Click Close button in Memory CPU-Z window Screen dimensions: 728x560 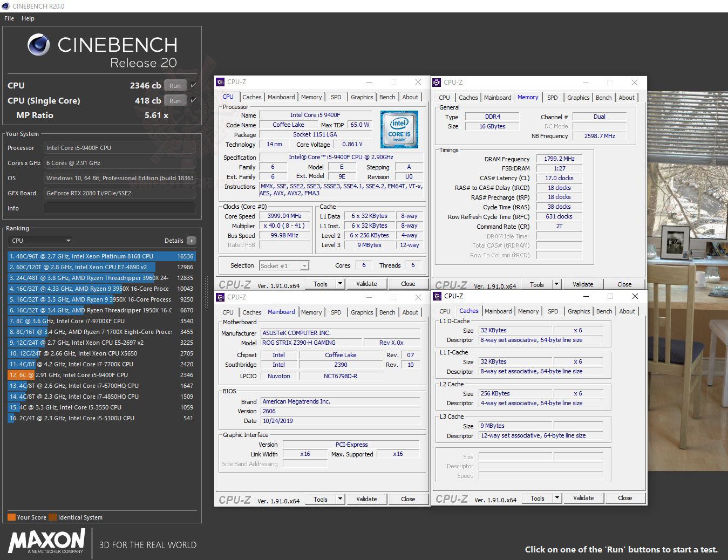coord(624,284)
